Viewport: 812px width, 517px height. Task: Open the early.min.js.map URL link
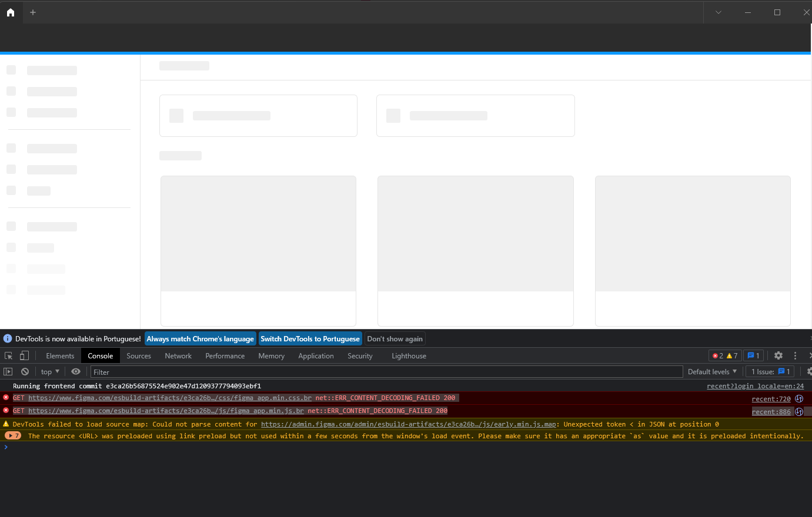click(x=409, y=424)
